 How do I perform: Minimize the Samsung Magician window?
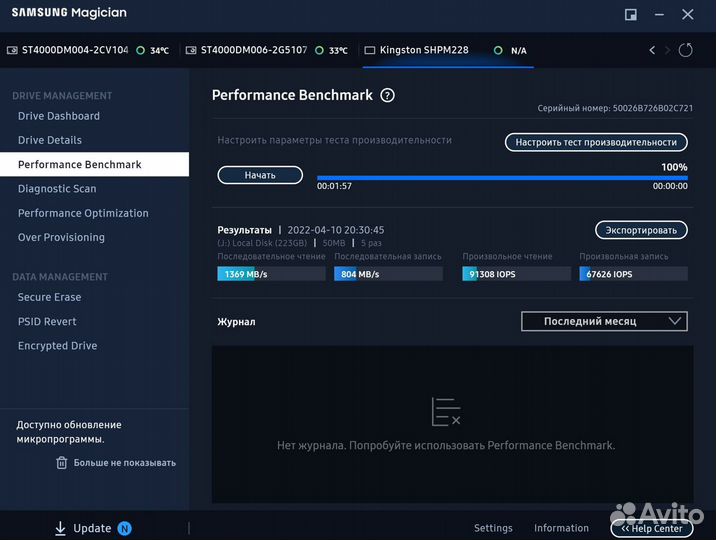pyautogui.click(x=659, y=15)
